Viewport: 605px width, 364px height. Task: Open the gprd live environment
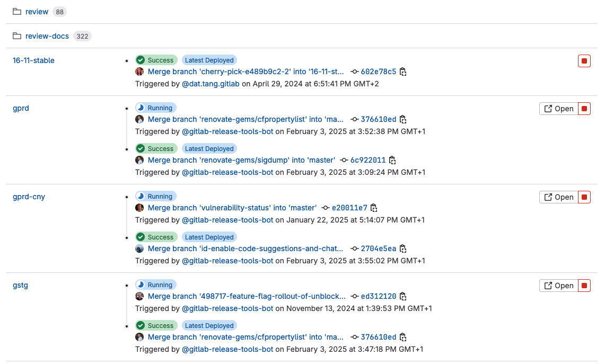(559, 109)
